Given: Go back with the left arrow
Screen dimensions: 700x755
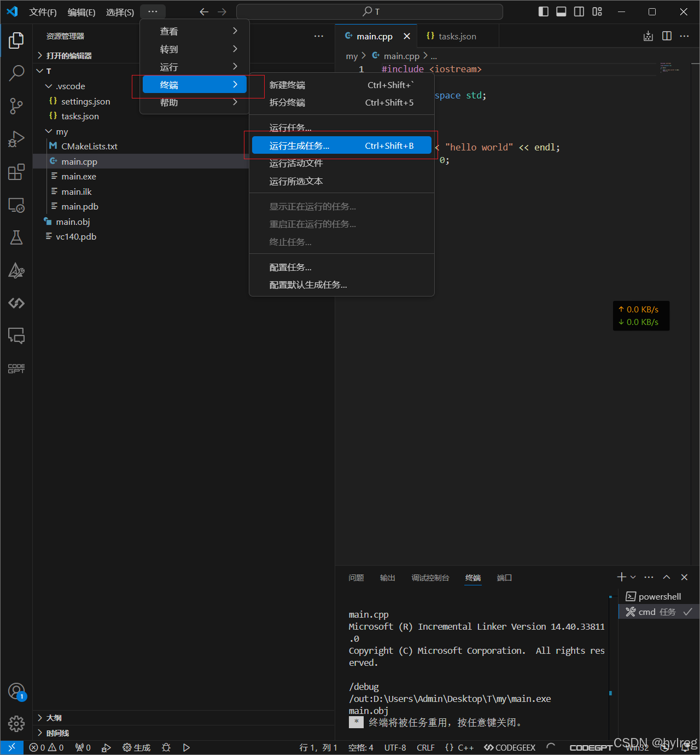Looking at the screenshot, I should pos(204,11).
